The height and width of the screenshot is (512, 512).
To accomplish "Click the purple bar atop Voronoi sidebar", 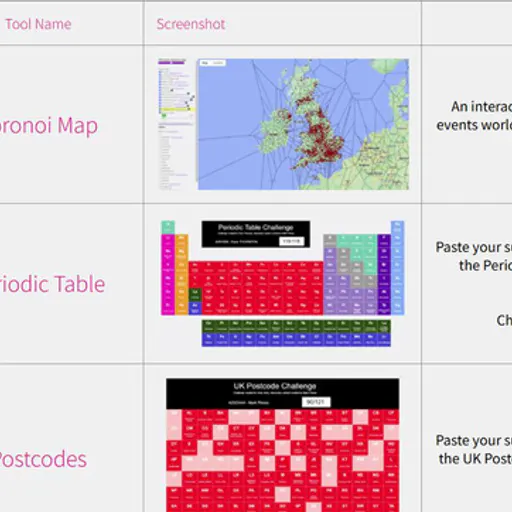I will (172, 62).
